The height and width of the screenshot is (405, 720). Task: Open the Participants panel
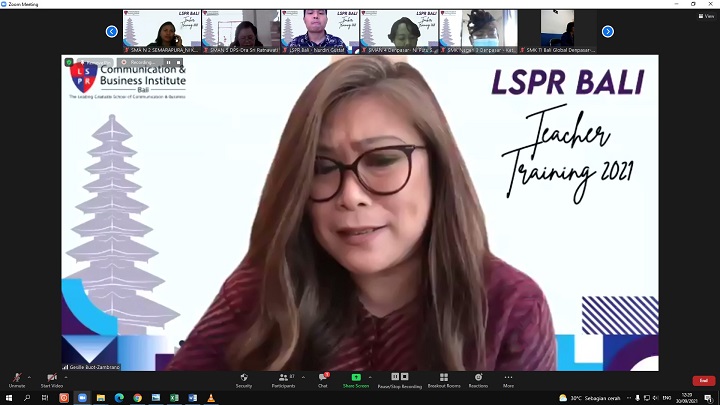click(283, 380)
